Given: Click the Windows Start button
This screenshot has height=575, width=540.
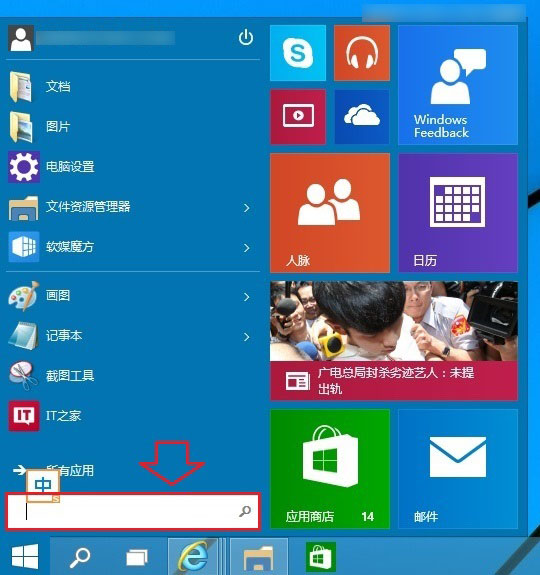Looking at the screenshot, I should pyautogui.click(x=25, y=557).
